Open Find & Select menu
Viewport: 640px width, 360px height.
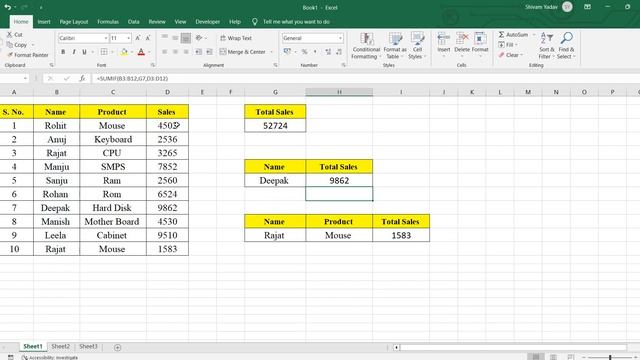[566, 46]
